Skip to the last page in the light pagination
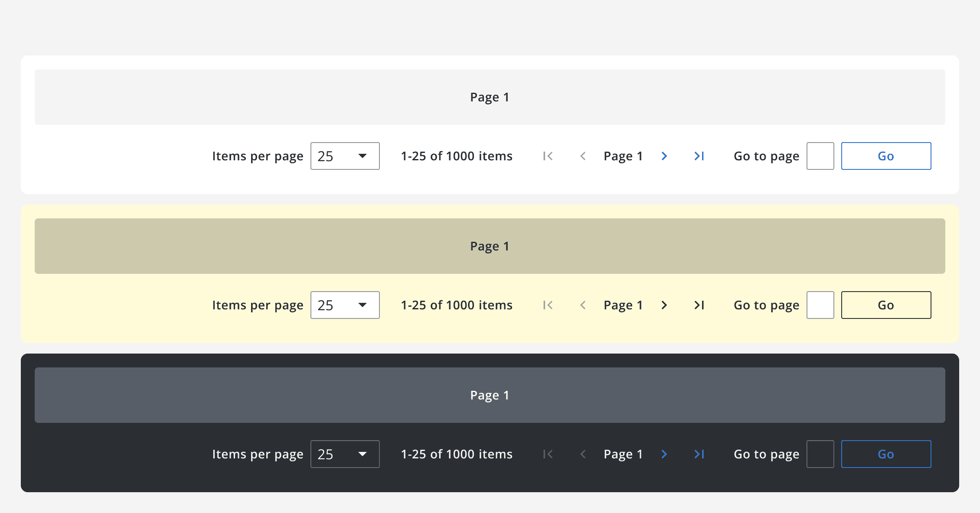The image size is (980, 513). tap(699, 156)
